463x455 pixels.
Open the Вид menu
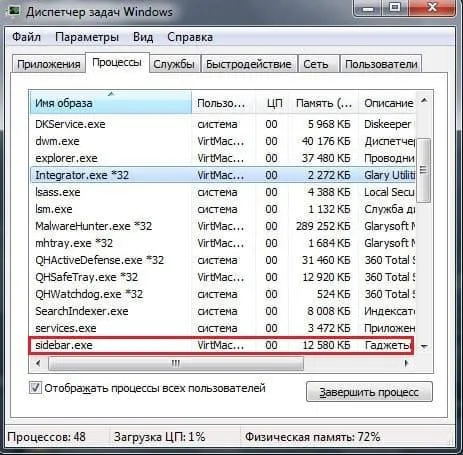[143, 37]
